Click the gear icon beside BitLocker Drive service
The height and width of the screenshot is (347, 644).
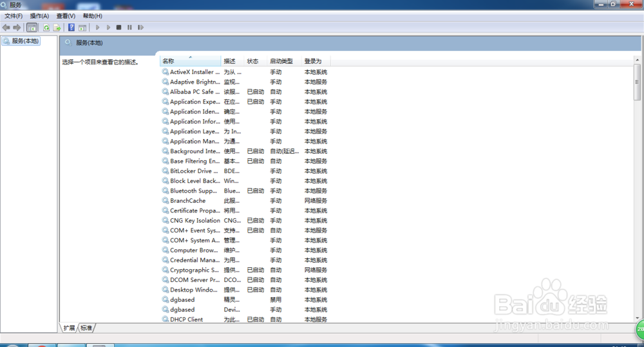click(165, 171)
